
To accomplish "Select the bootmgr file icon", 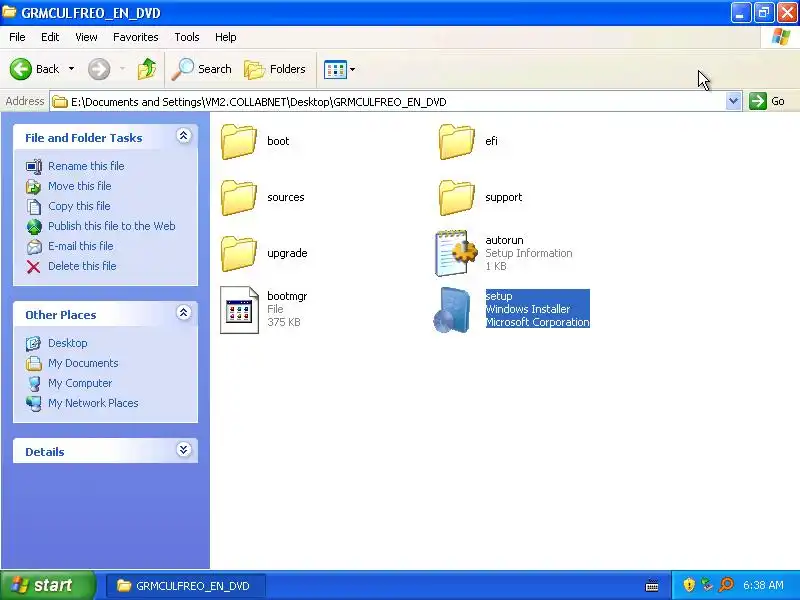I will pyautogui.click(x=239, y=310).
